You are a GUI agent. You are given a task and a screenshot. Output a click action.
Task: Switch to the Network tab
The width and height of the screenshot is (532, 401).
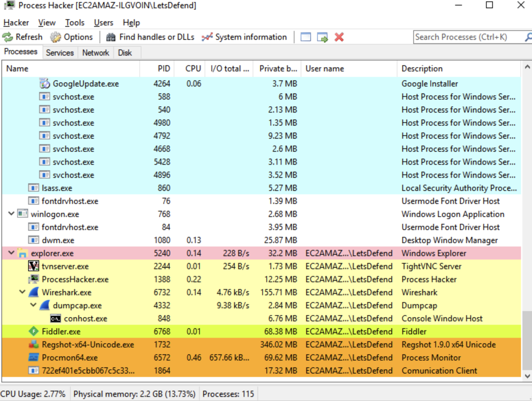95,53
